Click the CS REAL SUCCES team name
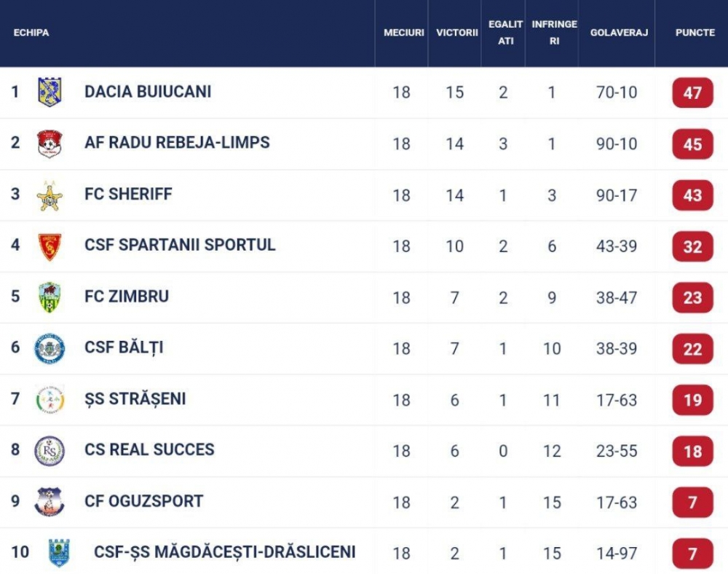The height and width of the screenshot is (574, 728). coord(149,449)
